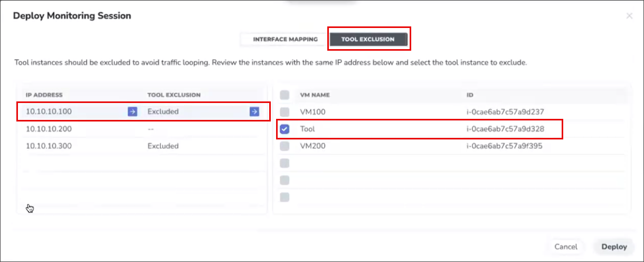Image resolution: width=644 pixels, height=262 pixels.
Task: Click arrow icon beside Excluded status
Action: point(254,111)
